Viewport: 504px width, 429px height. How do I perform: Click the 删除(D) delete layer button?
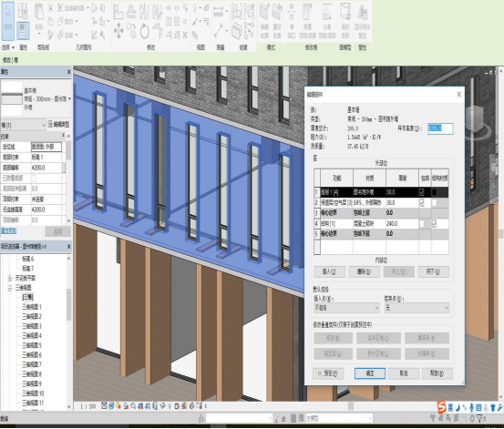tap(364, 271)
